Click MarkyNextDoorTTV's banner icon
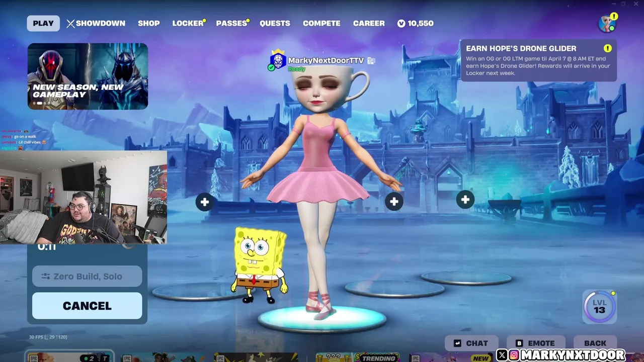644x362 pixels. coord(278,60)
